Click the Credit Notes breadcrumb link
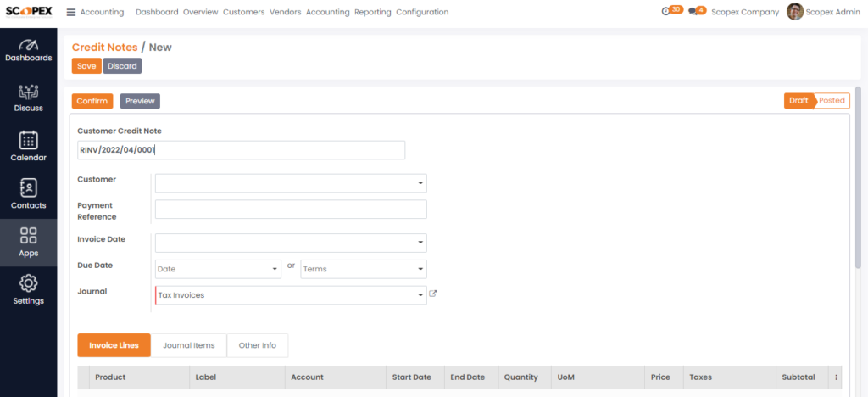The width and height of the screenshot is (868, 397). 104,48
